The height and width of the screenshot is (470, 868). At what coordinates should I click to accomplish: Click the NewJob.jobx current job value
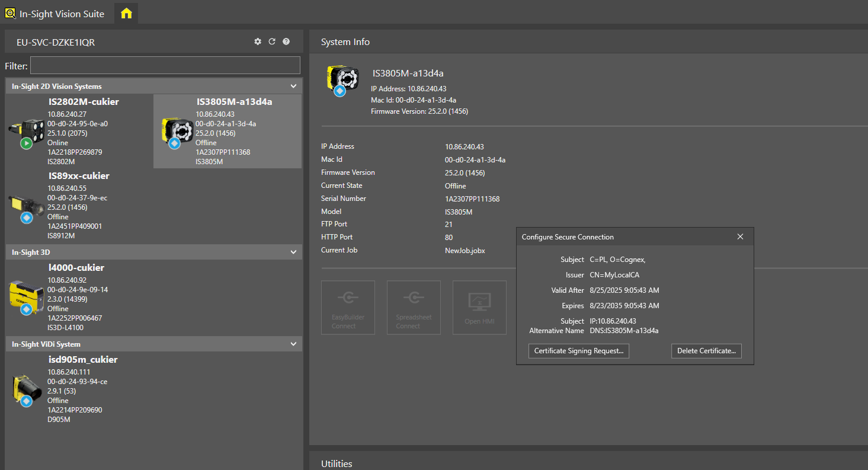click(465, 251)
